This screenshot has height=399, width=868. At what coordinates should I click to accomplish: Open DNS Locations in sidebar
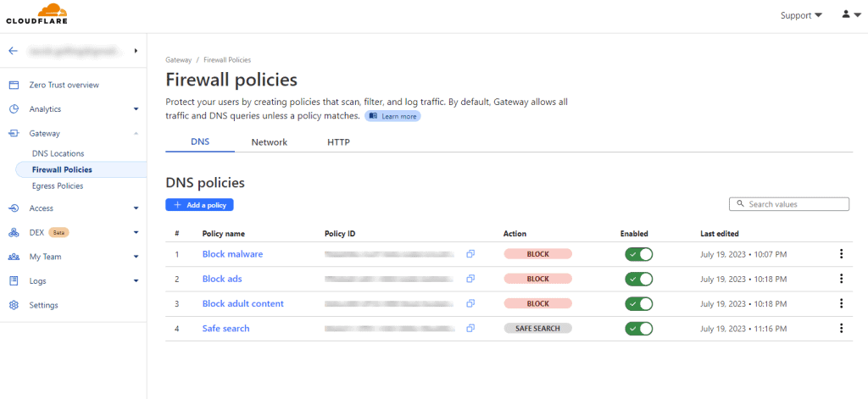tap(58, 153)
